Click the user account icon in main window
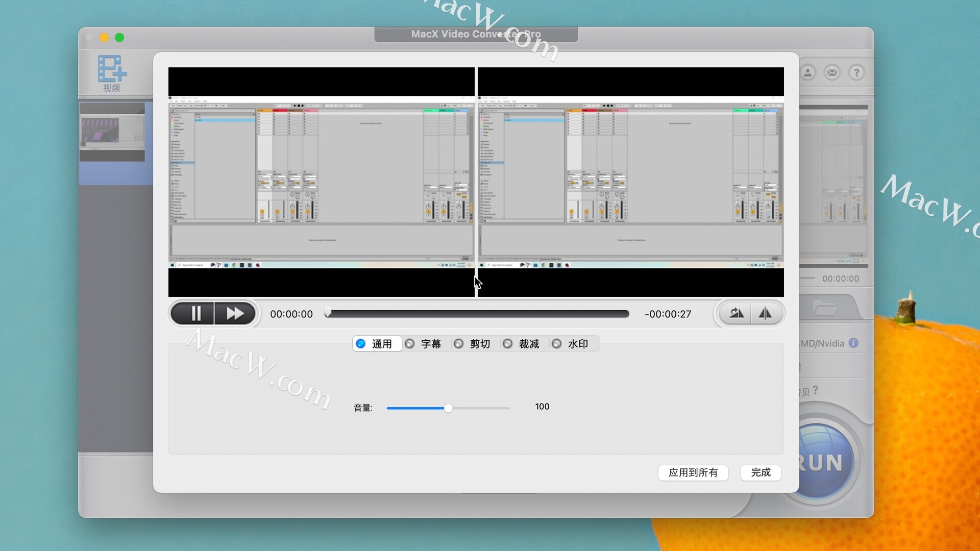The width and height of the screenshot is (980, 551). click(807, 73)
